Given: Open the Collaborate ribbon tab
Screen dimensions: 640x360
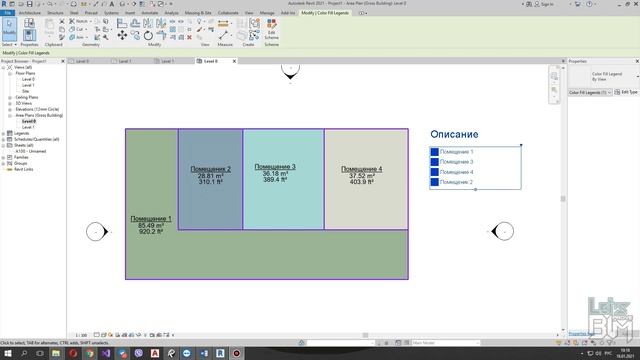Looking at the screenshot, I should click(x=228, y=13).
